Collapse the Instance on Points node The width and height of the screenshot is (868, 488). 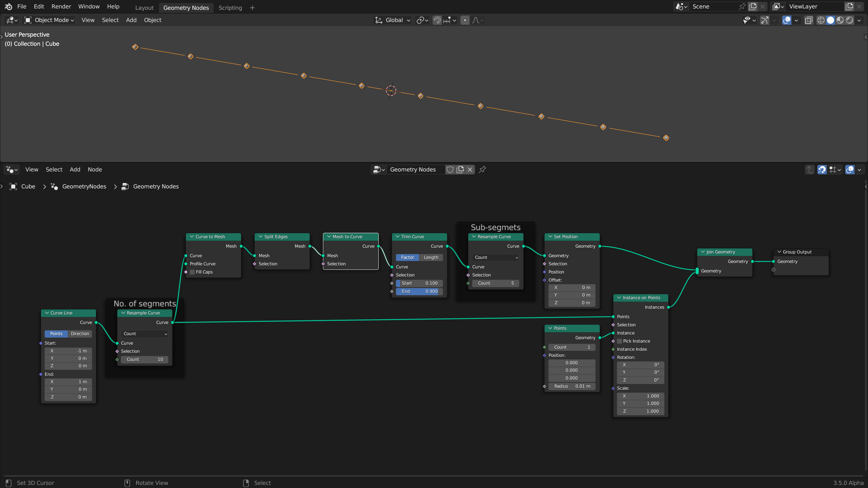pos(619,298)
